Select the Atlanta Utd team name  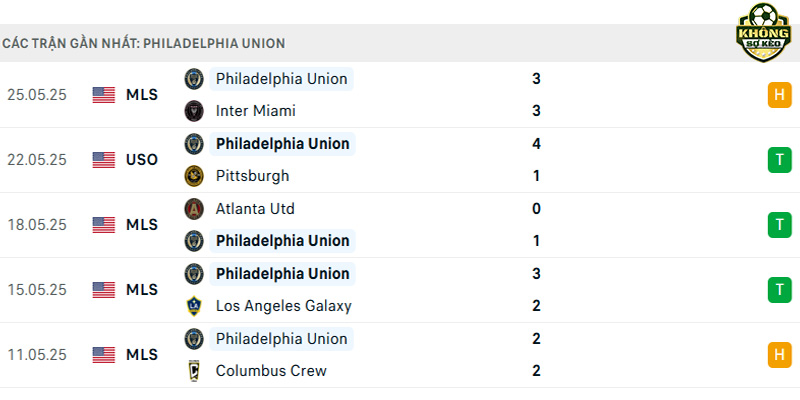point(255,209)
